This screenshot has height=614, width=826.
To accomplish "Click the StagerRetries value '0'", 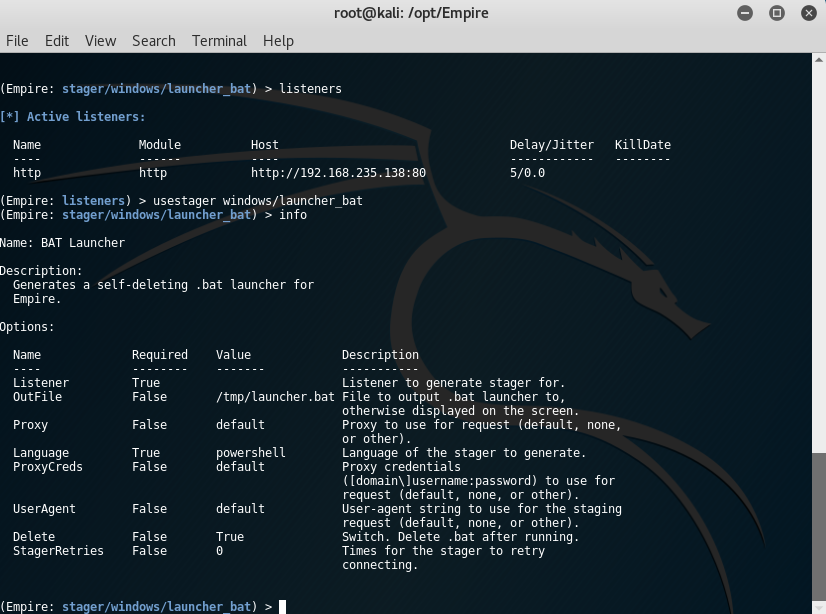I will [x=220, y=551].
